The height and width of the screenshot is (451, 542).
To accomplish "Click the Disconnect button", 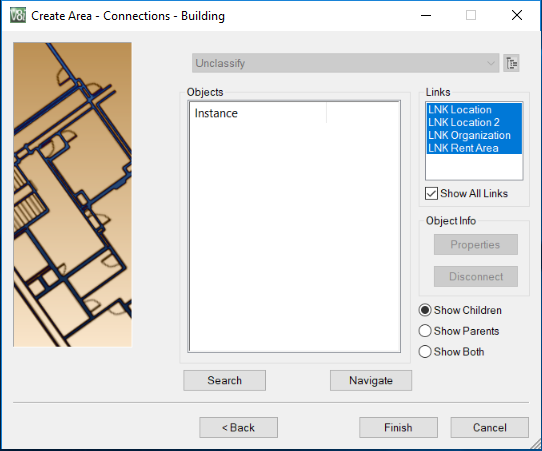I will tap(476, 276).
